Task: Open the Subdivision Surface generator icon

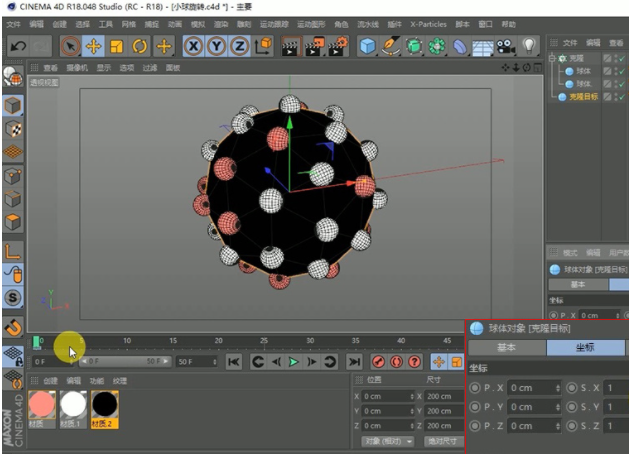Action: 414,46
